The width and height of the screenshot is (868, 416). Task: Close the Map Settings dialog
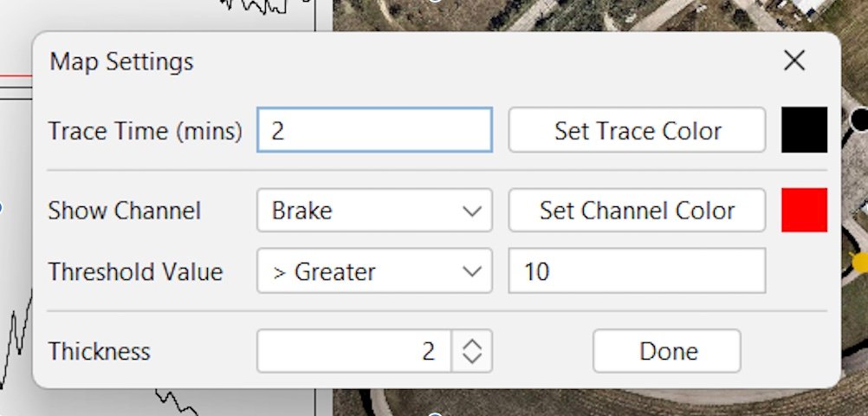(x=794, y=61)
